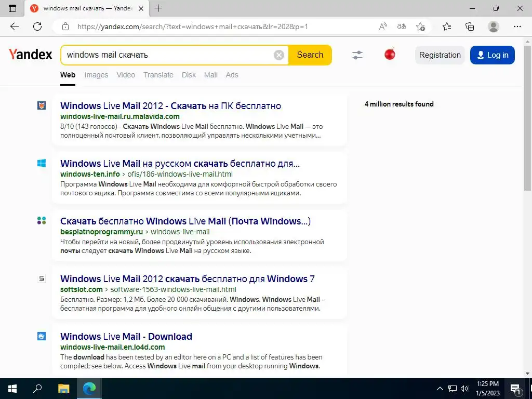Go back to previous page

15,26
